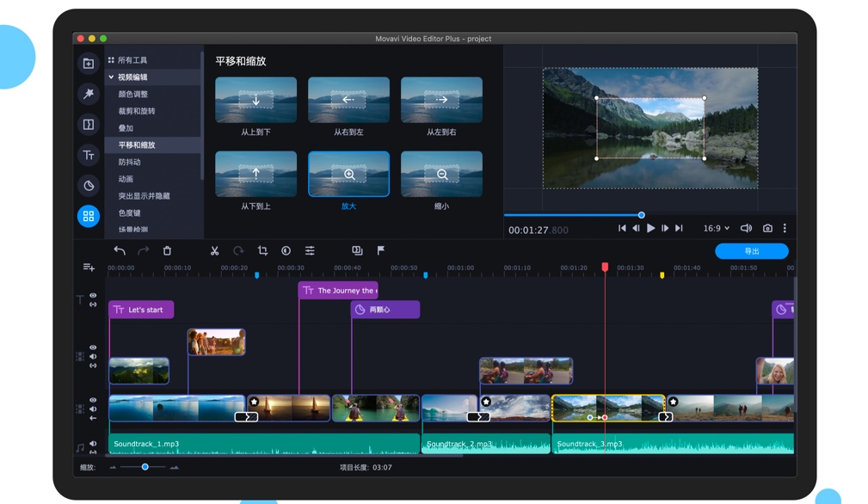Hide the title track with its eye toggle
The image size is (868, 504).
pos(92,295)
